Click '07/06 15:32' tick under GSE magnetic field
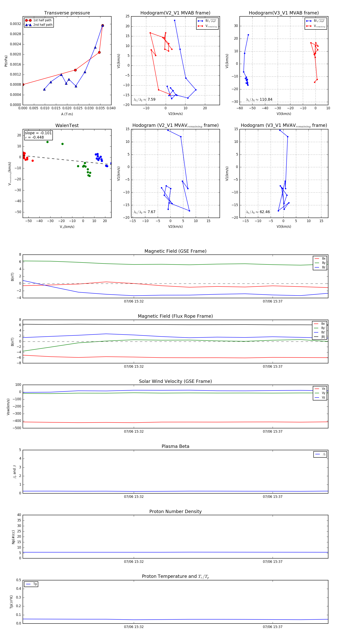The height and width of the screenshot is (644, 351). point(134,302)
